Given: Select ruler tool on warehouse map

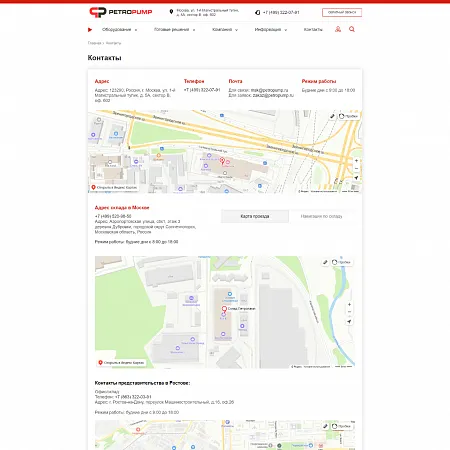Looking at the screenshot, I should pos(325,262).
